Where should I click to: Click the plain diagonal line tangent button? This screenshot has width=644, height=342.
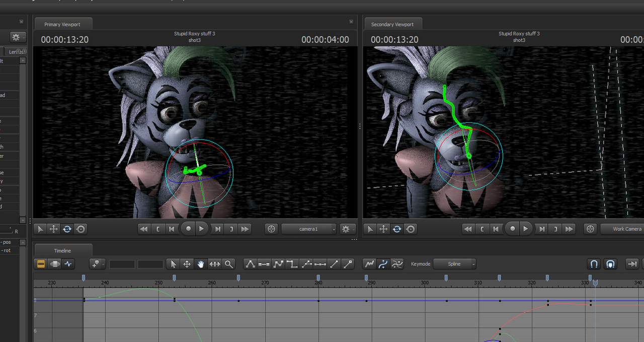[x=334, y=263]
